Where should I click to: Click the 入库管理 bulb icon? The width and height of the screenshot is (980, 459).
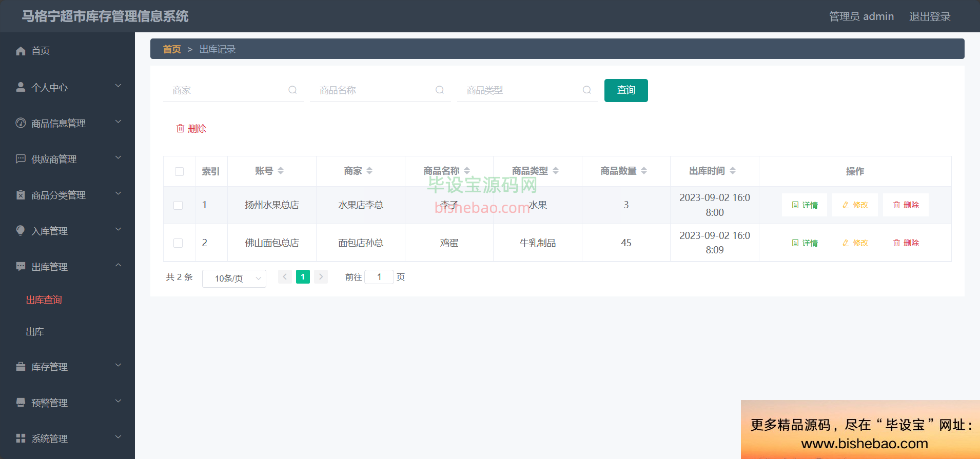[21, 230]
